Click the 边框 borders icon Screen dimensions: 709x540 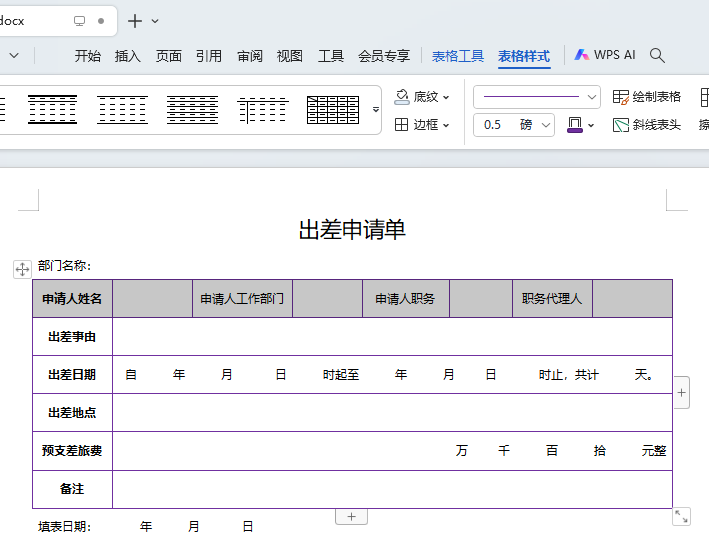(x=402, y=125)
